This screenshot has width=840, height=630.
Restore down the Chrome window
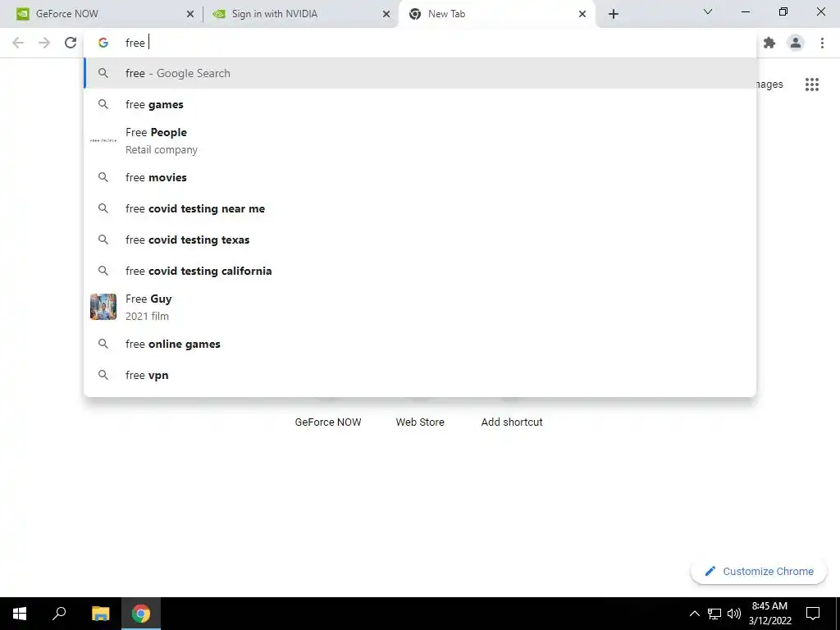coord(783,11)
